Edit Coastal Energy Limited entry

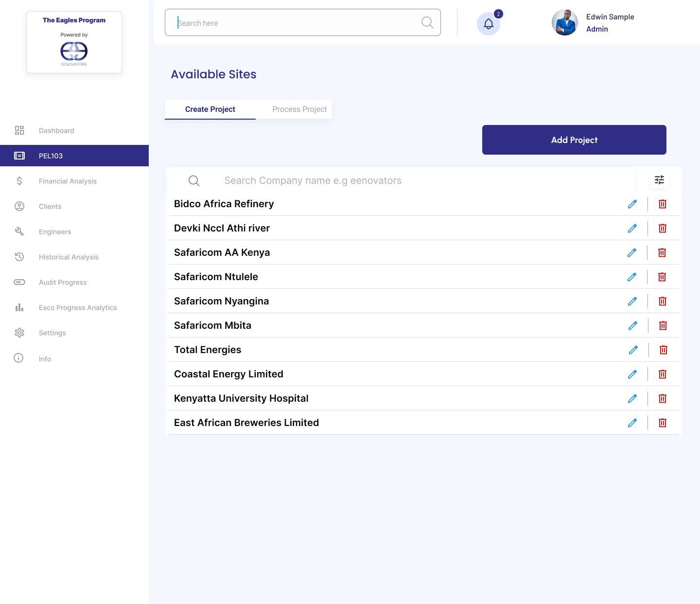(632, 374)
